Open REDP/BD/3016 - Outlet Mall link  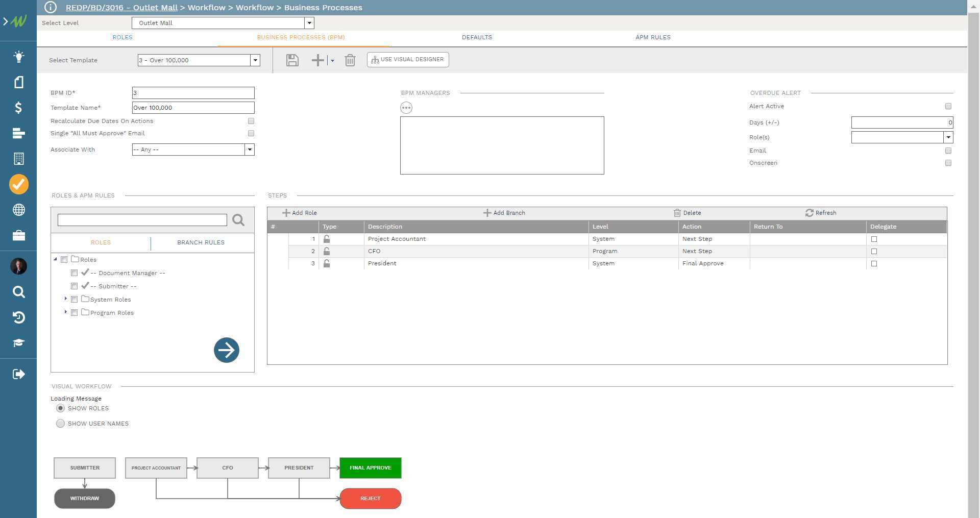click(121, 8)
